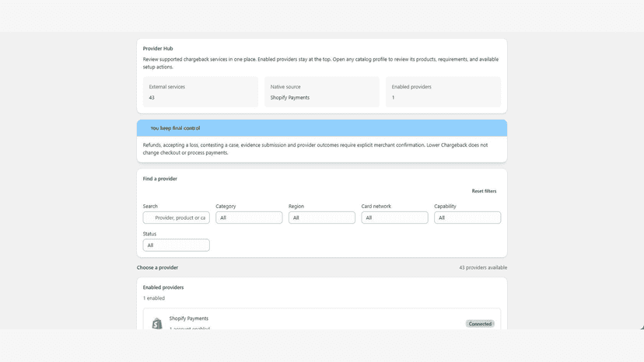Open the Card network filter dropdown
This screenshot has width=644, height=362.
[394, 218]
